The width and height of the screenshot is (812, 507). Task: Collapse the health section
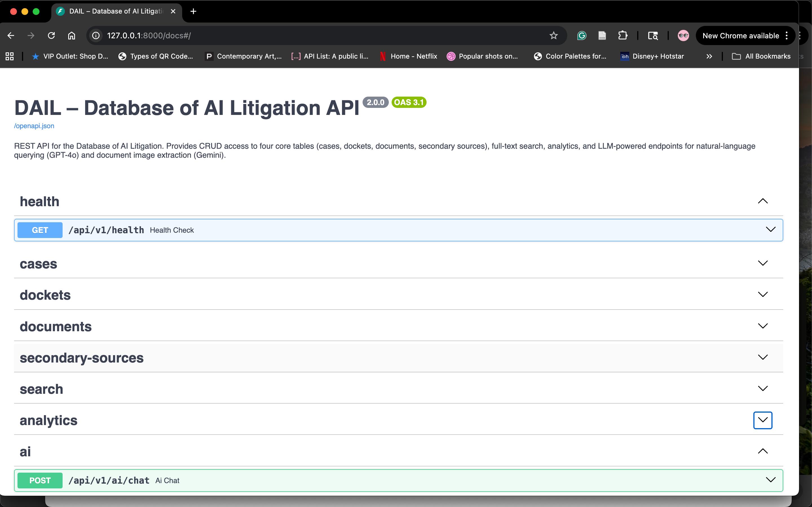pyautogui.click(x=762, y=201)
